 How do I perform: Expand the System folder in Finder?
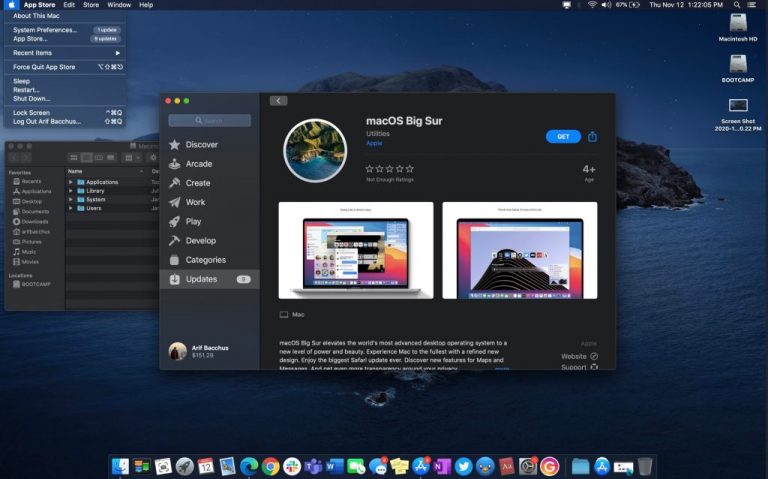click(x=71, y=199)
